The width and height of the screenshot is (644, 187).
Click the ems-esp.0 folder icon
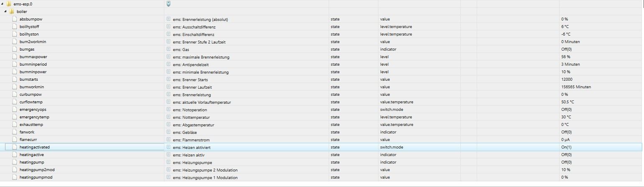coord(10,4)
